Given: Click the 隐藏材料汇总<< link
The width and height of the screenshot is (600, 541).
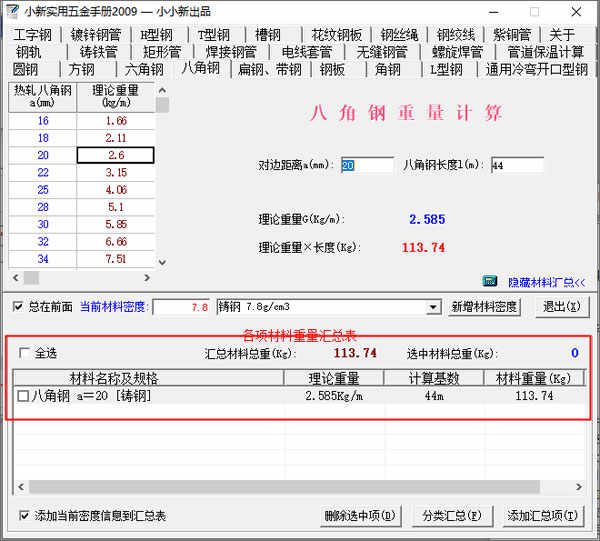Looking at the screenshot, I should [x=546, y=282].
